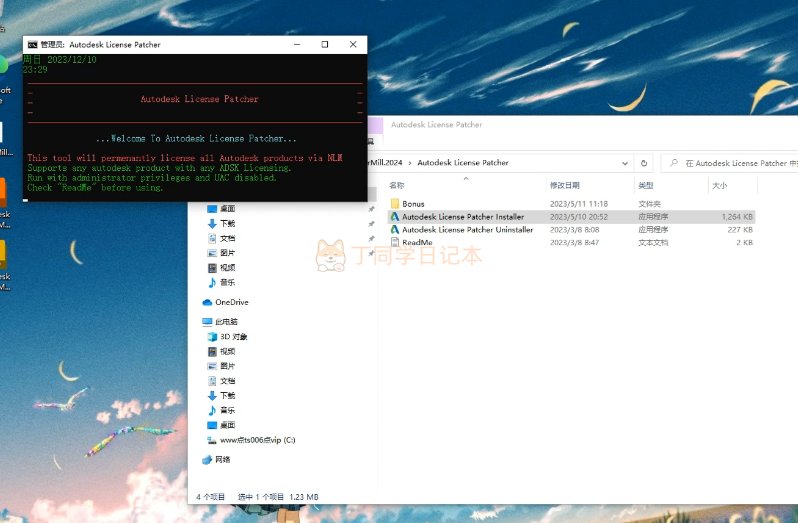This screenshot has width=798, height=523.
Task: Sort files by 名称 column header
Action: (x=397, y=185)
